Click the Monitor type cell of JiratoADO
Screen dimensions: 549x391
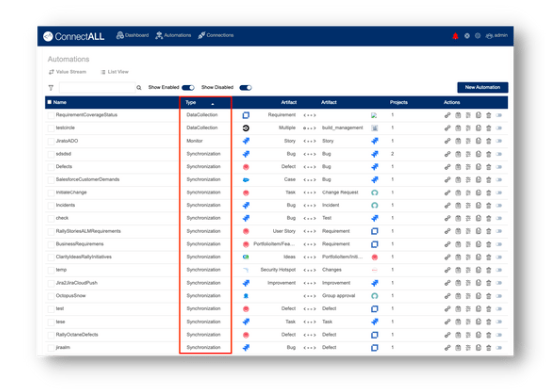195,141
